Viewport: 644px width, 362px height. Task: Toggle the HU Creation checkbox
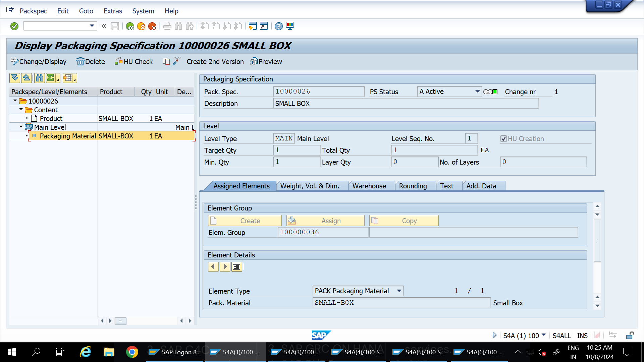(503, 138)
